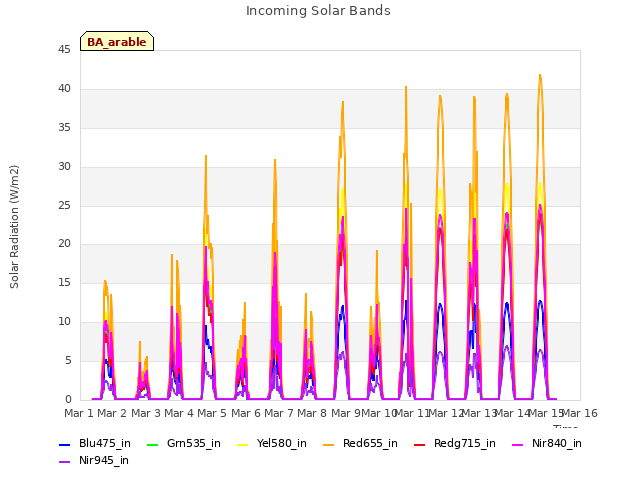Screen dimensions: 640x480
Task: Click the Solar Radiation (W/m2) axis label
Action: (14, 227)
